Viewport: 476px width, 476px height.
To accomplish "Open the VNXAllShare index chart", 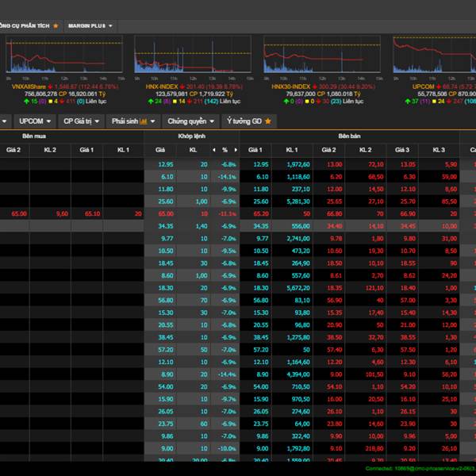I will (x=64, y=54).
